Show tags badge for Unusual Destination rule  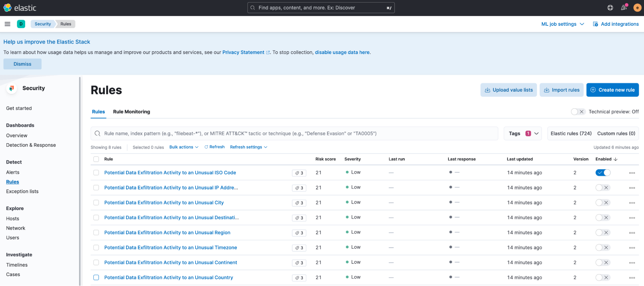[299, 218]
